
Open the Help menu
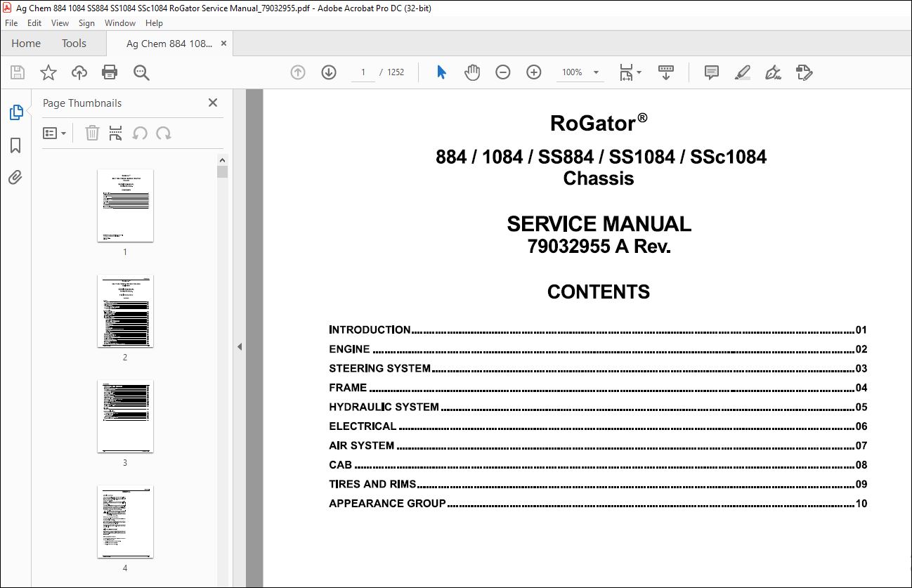(x=154, y=23)
